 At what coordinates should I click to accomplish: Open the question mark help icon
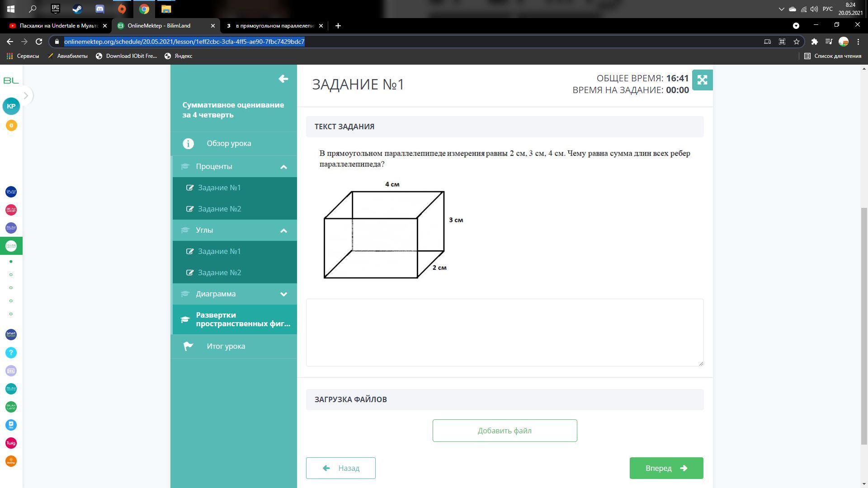click(x=11, y=353)
